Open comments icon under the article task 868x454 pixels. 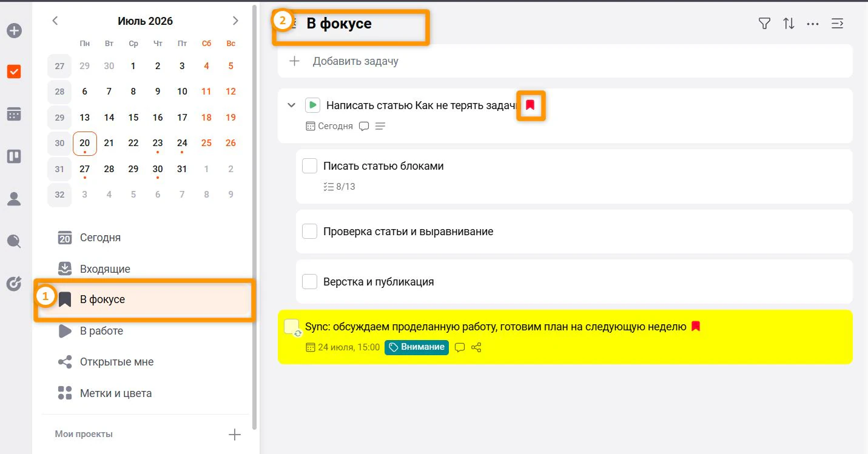tap(364, 126)
